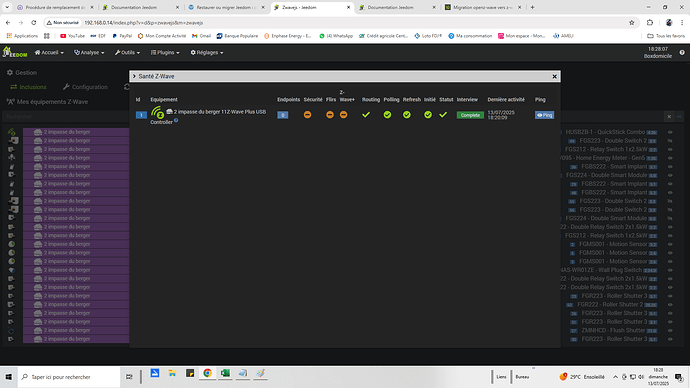Bookmark this page with star icon
This screenshot has height=388, width=690.
(x=631, y=22)
